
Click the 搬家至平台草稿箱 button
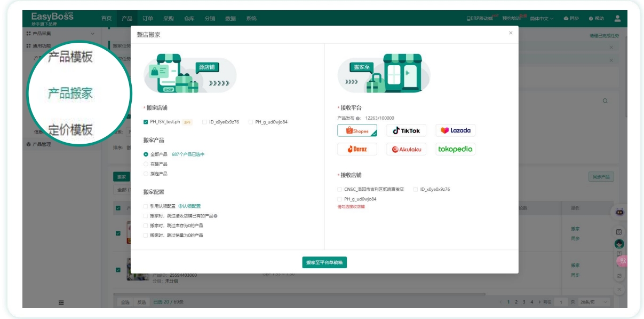coord(325,262)
